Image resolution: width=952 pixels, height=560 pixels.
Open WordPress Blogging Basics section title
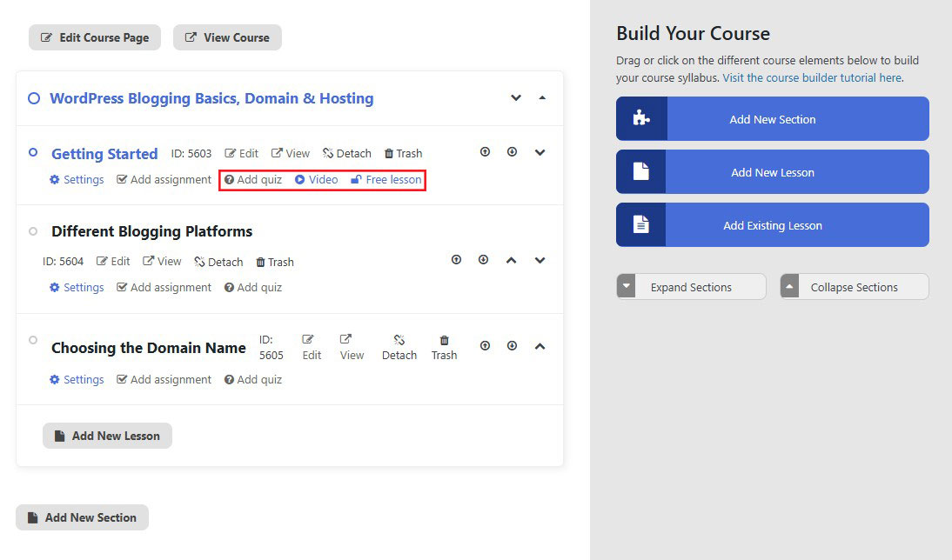coord(211,98)
